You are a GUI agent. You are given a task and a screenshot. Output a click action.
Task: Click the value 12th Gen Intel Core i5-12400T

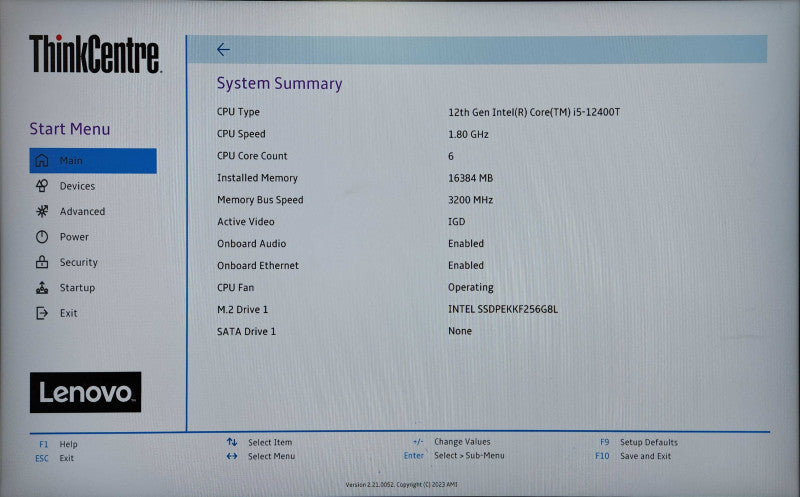tap(534, 112)
